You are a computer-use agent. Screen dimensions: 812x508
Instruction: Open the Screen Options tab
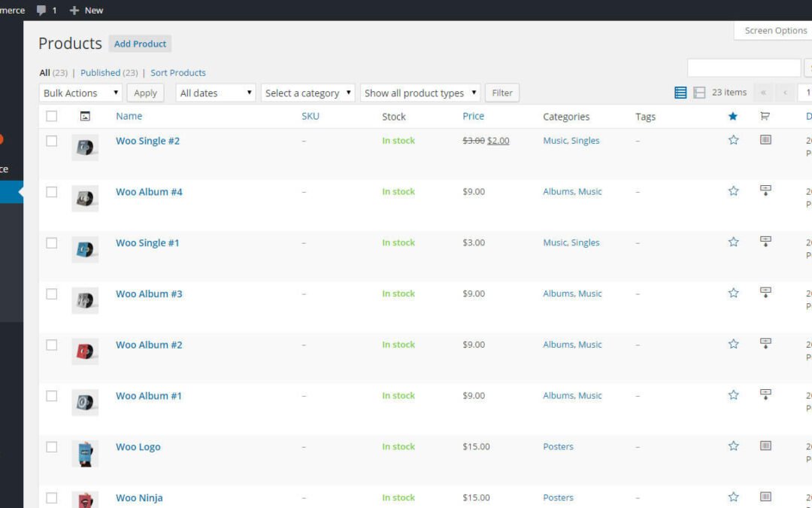[x=774, y=31]
